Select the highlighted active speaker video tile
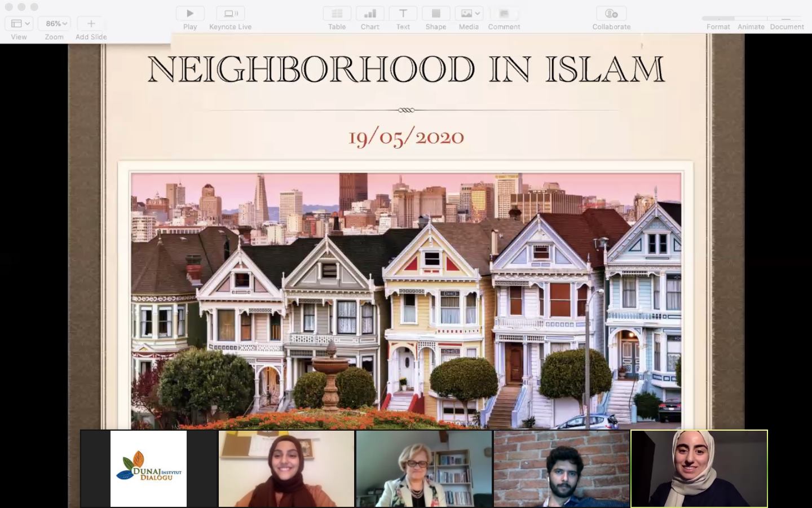This screenshot has height=508, width=812. tap(699, 468)
